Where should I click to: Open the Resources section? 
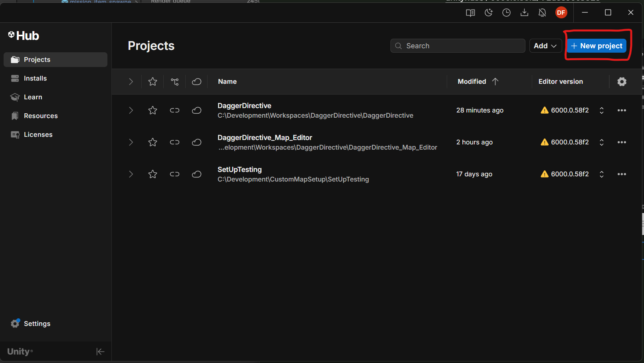tap(55, 116)
